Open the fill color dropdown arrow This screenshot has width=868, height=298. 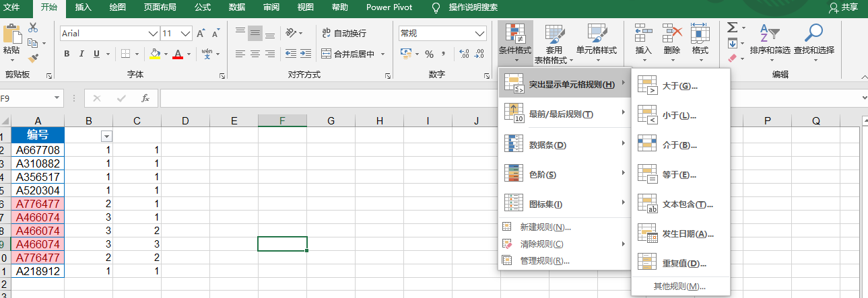(x=166, y=54)
